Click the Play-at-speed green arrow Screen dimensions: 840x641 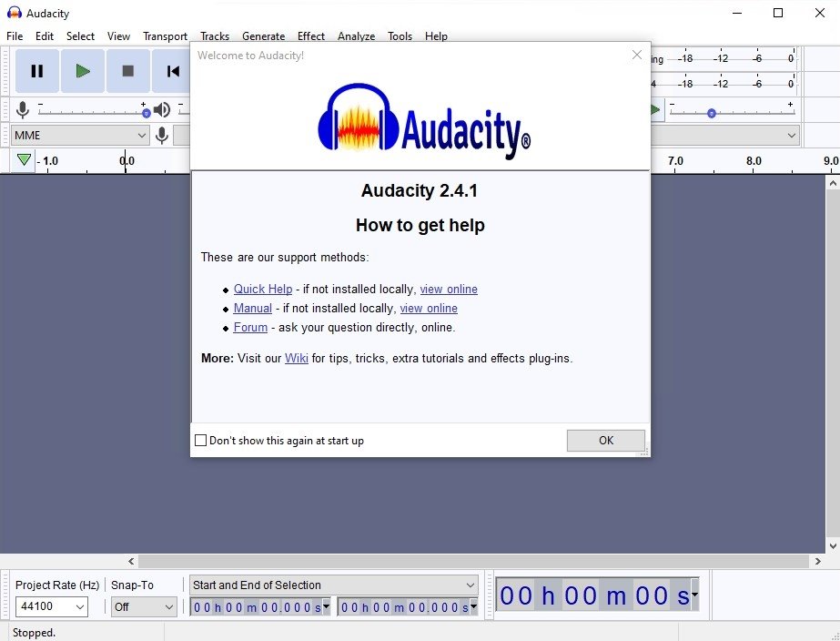[654, 110]
